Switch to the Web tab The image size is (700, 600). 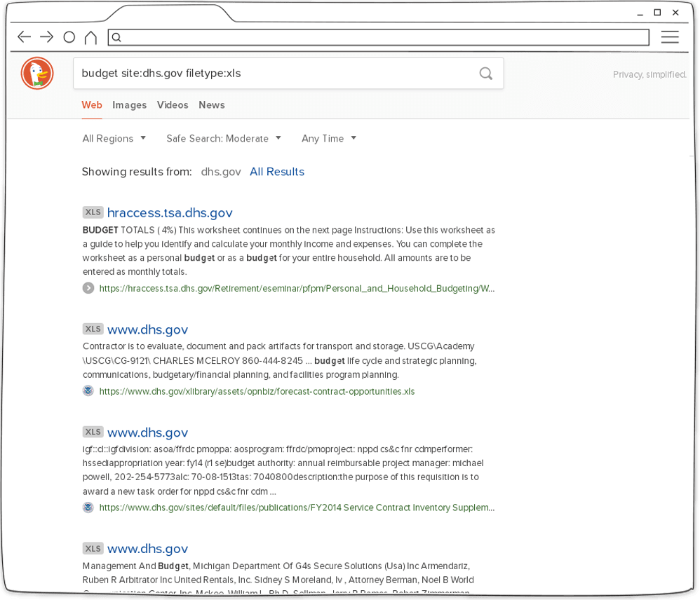pyautogui.click(x=92, y=105)
